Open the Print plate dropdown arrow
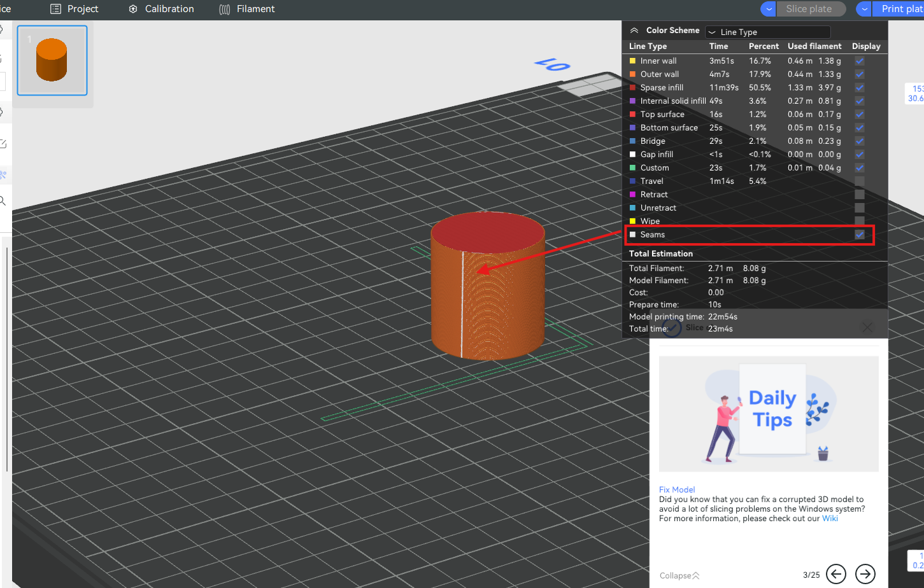Screen dimensions: 924x588 864,9
